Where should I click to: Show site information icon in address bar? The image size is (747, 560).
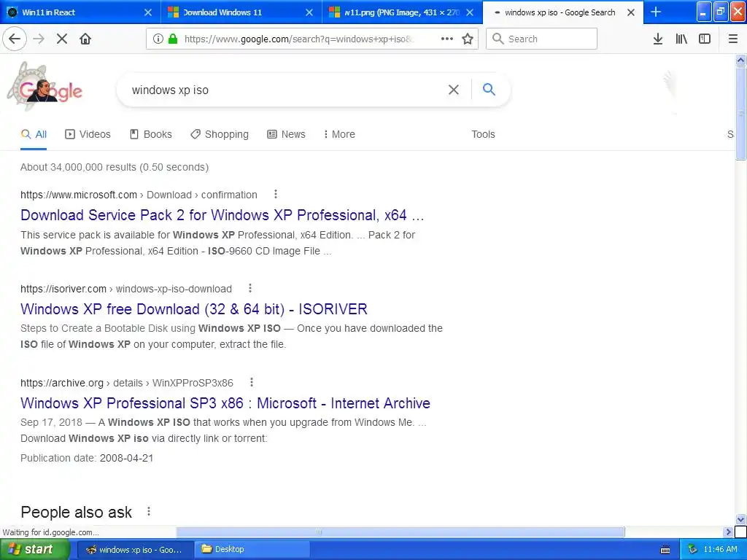(158, 39)
